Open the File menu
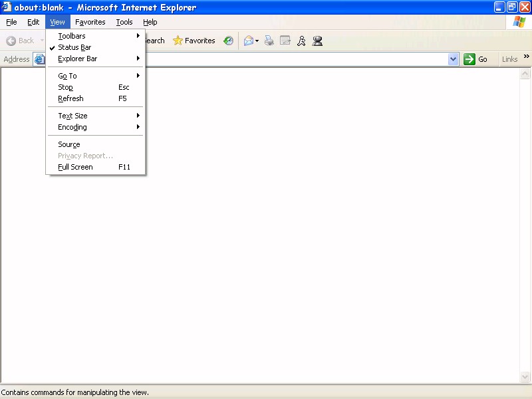The width and height of the screenshot is (532, 399). [11, 22]
